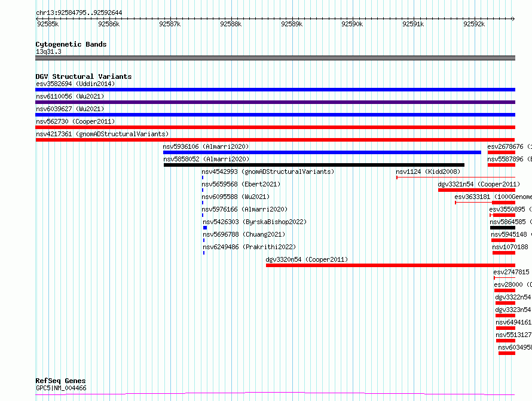Open the dgv3322n54 variant label
The height and width of the screenshot is (401, 532).
(513, 297)
